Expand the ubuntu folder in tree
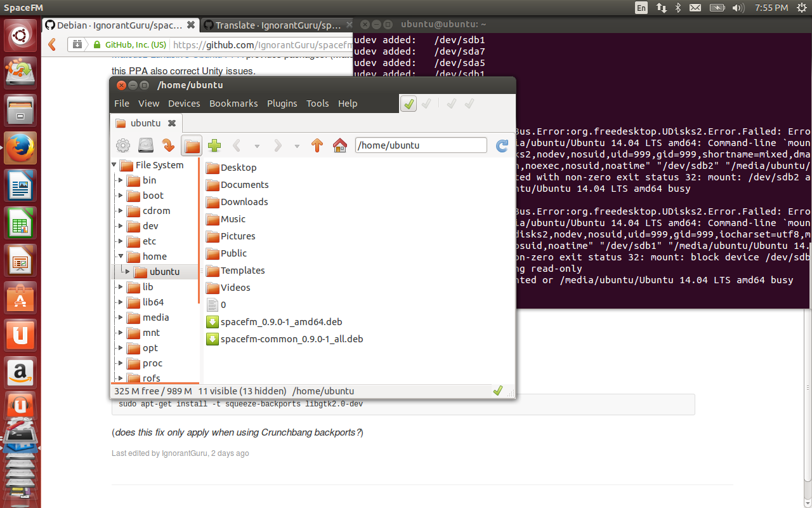This screenshot has height=508, width=812. (128, 272)
